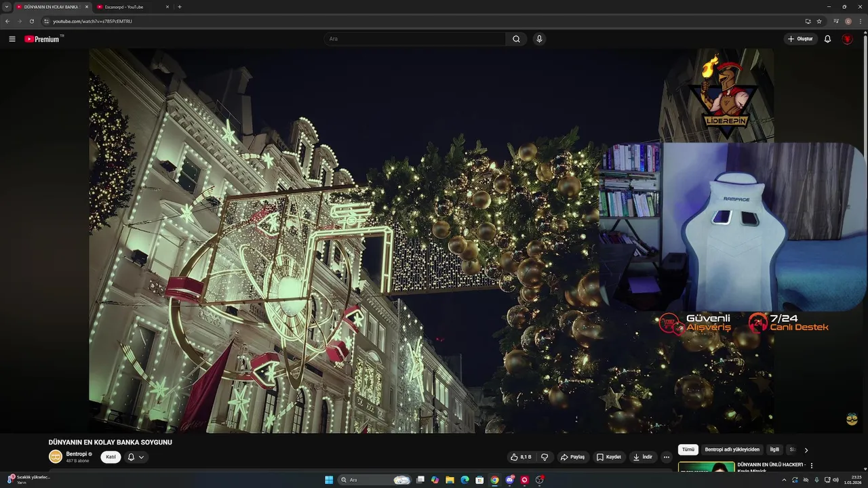Open the YouTube account avatar menu
This screenshot has width=868, height=488.
click(x=847, y=39)
